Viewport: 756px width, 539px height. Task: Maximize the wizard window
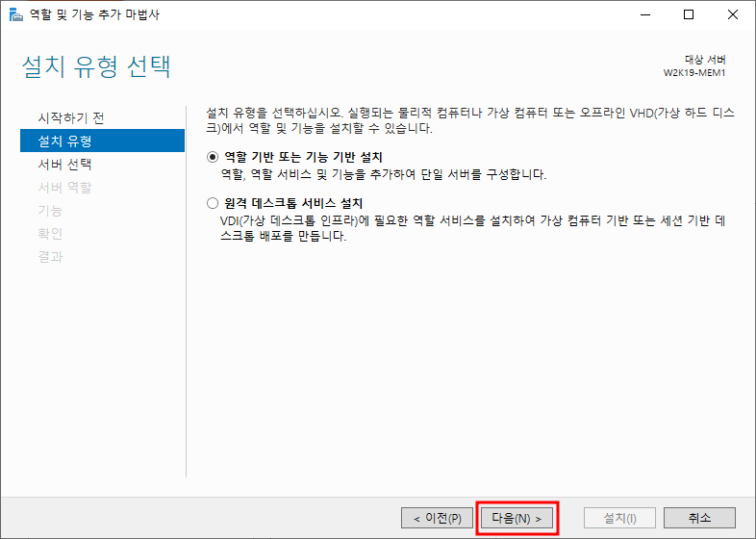pos(689,15)
